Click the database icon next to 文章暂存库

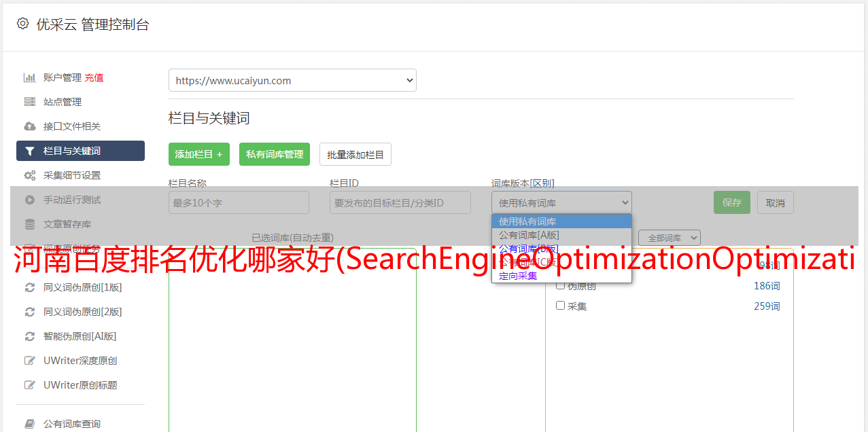(30, 224)
